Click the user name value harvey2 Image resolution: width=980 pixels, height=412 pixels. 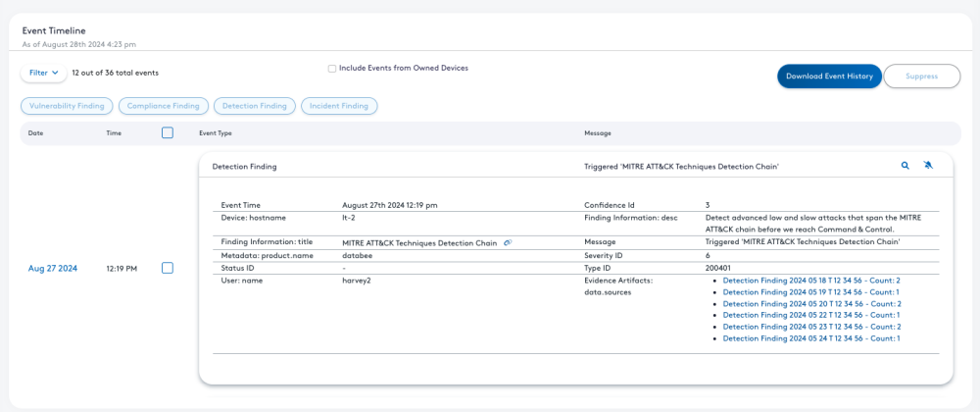(357, 281)
